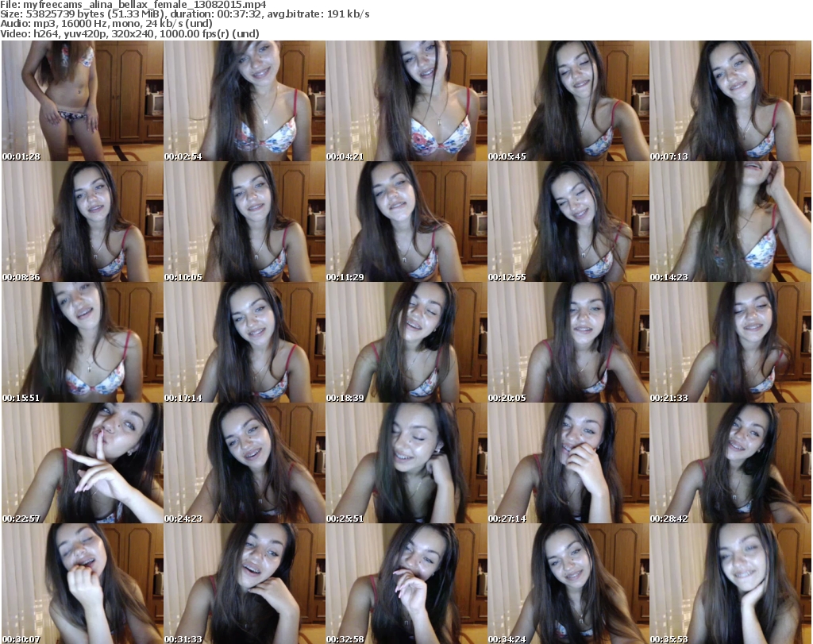Image resolution: width=813 pixels, height=644 pixels.
Task: Select the Video line reading h264, yuv420p
Action: [x=129, y=33]
